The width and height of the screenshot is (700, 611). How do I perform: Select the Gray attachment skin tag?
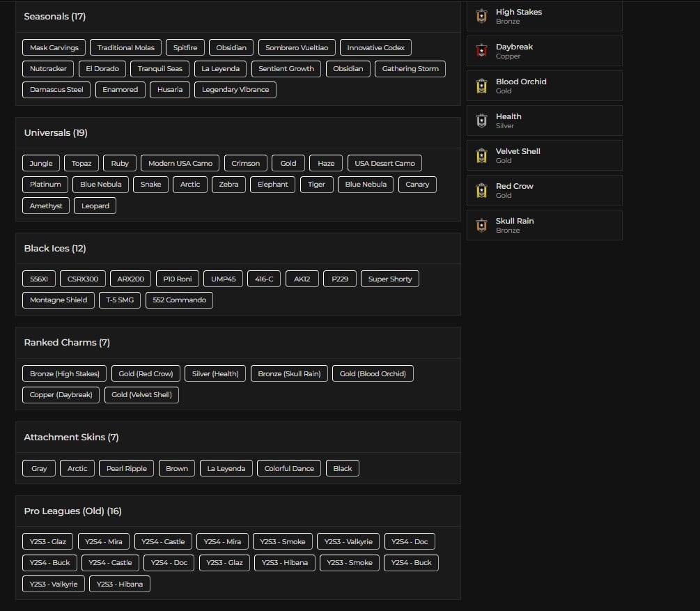click(x=39, y=468)
